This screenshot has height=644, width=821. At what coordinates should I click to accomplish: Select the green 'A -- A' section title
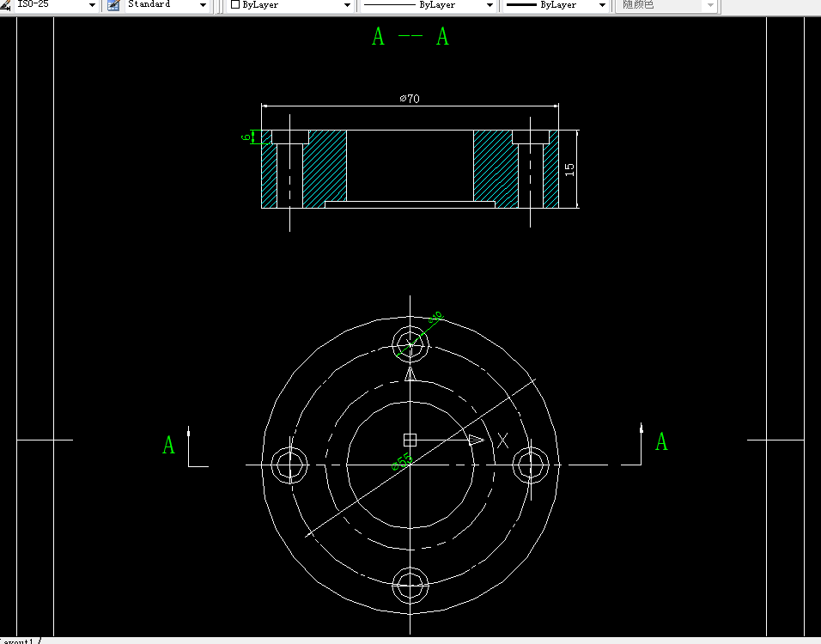410,37
